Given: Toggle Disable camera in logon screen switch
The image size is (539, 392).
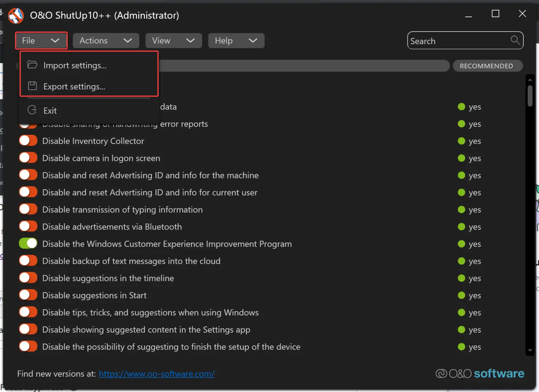Looking at the screenshot, I should point(28,158).
